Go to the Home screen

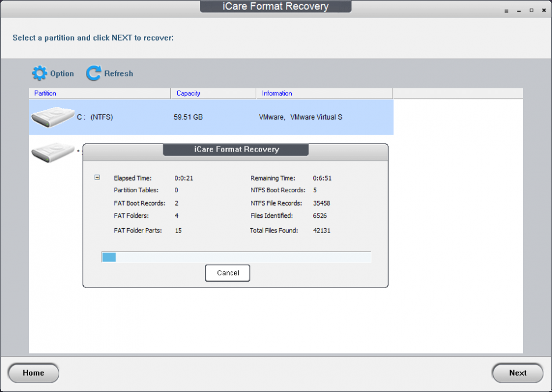tap(34, 373)
